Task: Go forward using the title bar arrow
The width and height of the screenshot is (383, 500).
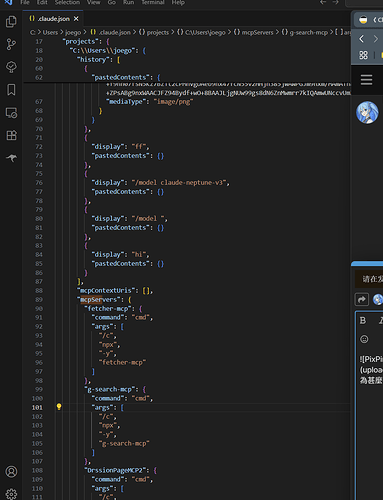Action: pyautogui.click(x=335, y=2)
